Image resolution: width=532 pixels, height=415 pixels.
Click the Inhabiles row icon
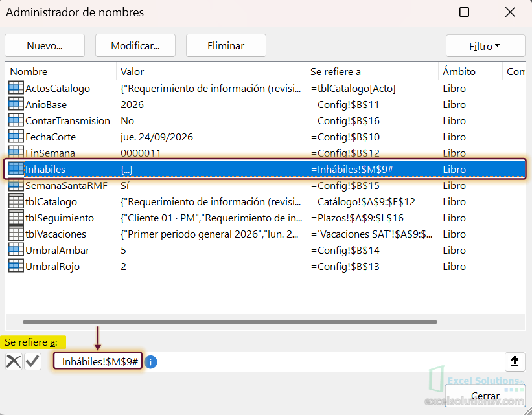point(16,169)
